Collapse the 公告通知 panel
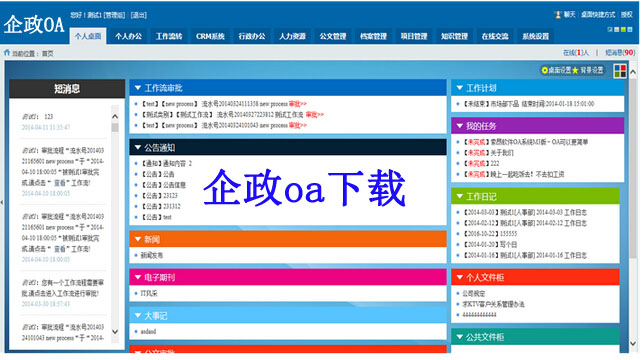Screen dimensions: 641x360 click(x=138, y=148)
